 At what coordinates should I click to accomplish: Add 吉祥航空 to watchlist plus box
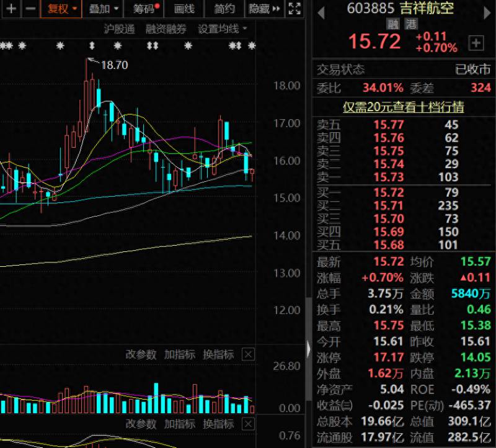click(x=476, y=43)
